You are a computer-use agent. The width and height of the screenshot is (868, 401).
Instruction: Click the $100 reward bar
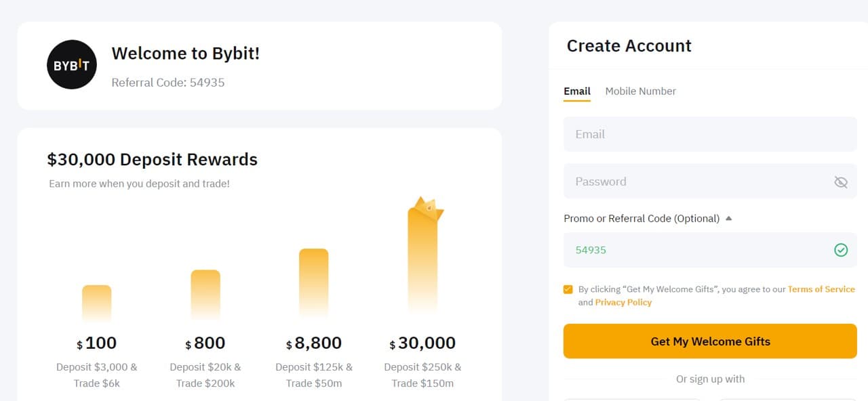click(97, 303)
